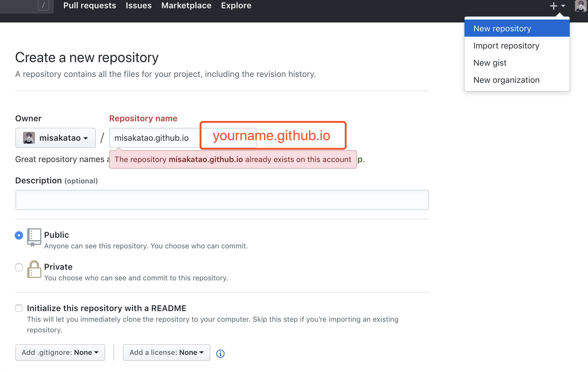Viewport: 588px width, 372px height.
Task: Select the Private radio button
Action: tap(19, 267)
